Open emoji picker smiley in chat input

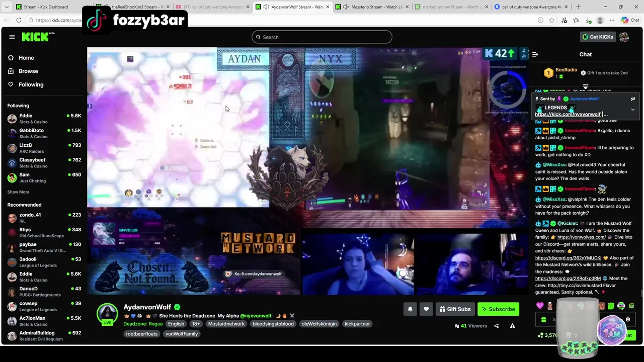click(628, 320)
